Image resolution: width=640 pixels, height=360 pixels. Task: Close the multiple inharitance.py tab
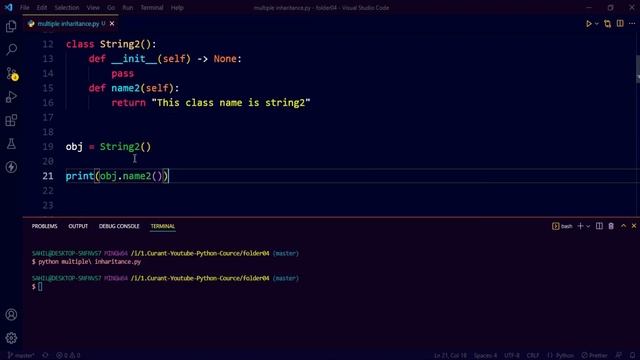tap(112, 24)
